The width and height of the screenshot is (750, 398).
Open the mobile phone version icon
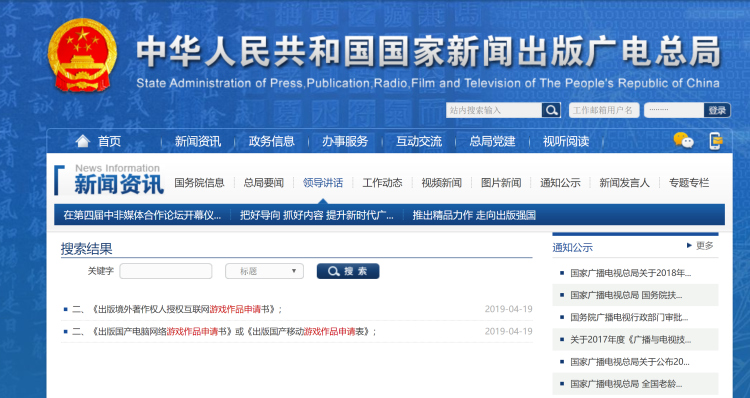[x=716, y=141]
